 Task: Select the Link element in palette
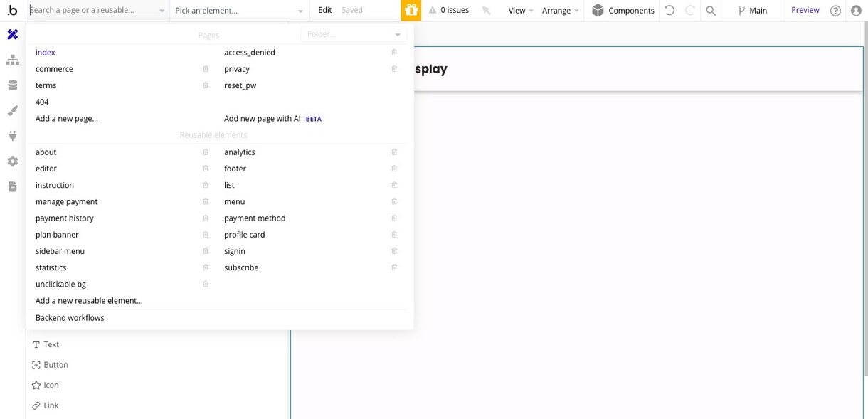click(x=46, y=405)
